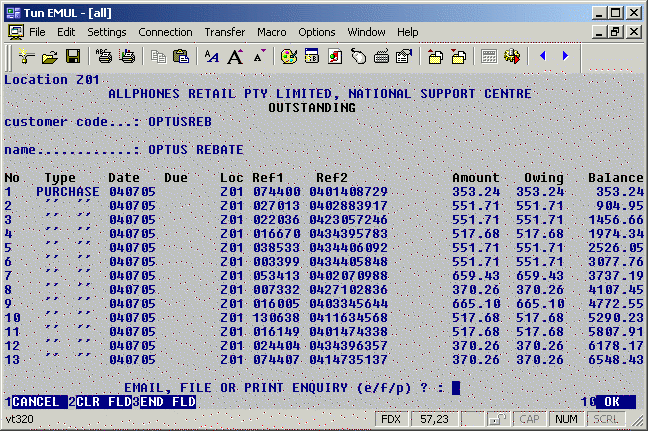648x431 pixels.
Task: Open a file with the folder icon
Action: point(50,57)
